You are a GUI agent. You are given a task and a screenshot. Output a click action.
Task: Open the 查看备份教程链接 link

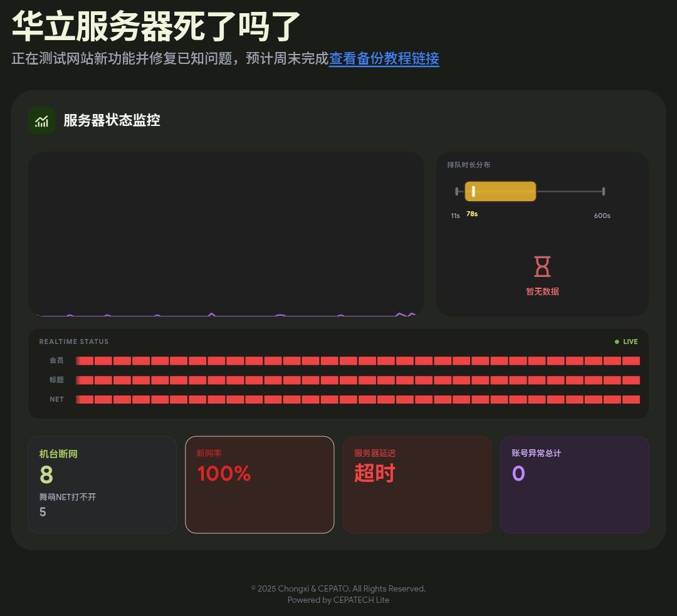384,59
